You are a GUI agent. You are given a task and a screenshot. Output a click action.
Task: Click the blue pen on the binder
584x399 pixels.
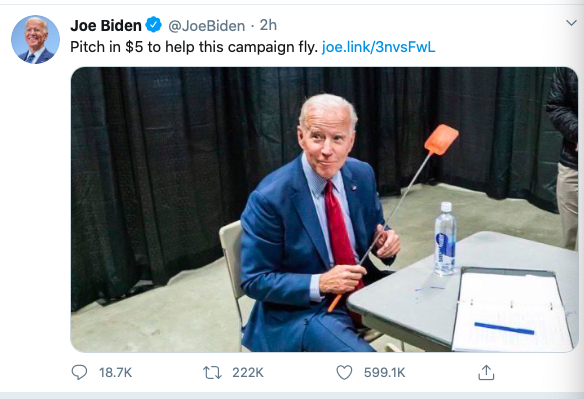[504, 328]
